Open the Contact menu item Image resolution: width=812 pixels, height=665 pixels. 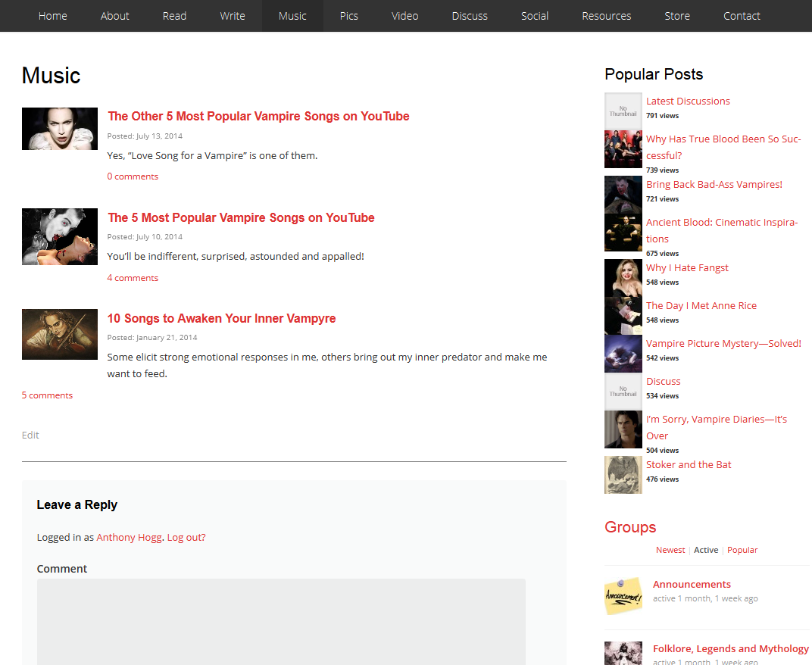click(742, 16)
